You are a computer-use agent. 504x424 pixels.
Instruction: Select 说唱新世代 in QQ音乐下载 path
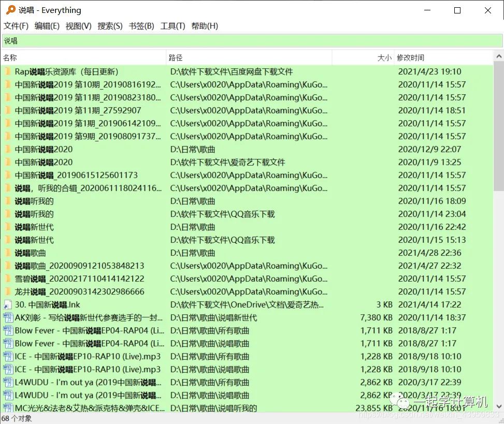[34, 240]
